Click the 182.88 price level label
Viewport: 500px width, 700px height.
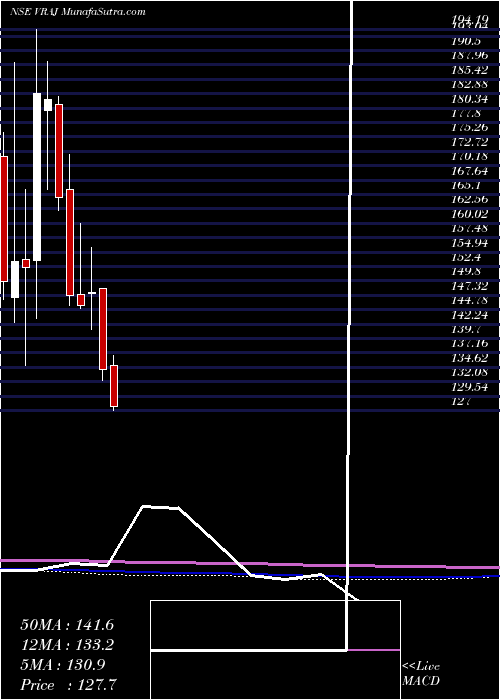click(469, 84)
